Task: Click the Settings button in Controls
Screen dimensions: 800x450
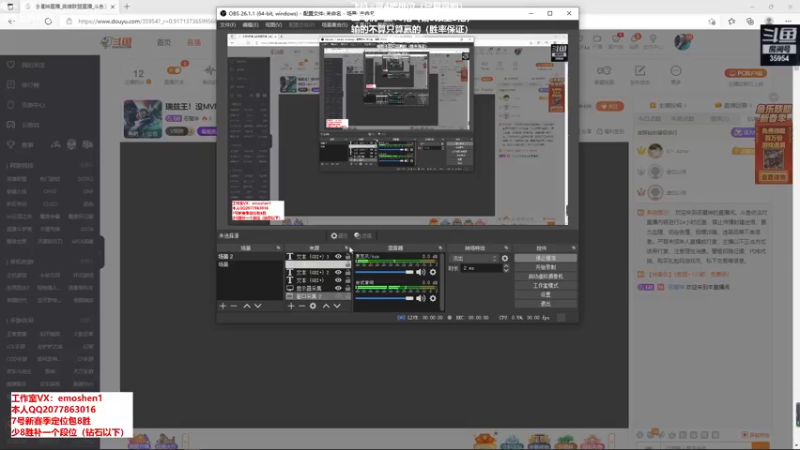Action: tap(545, 295)
